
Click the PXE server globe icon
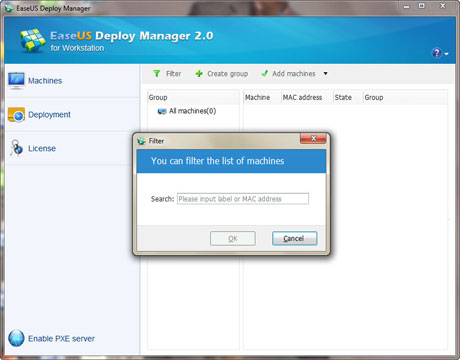click(16, 338)
